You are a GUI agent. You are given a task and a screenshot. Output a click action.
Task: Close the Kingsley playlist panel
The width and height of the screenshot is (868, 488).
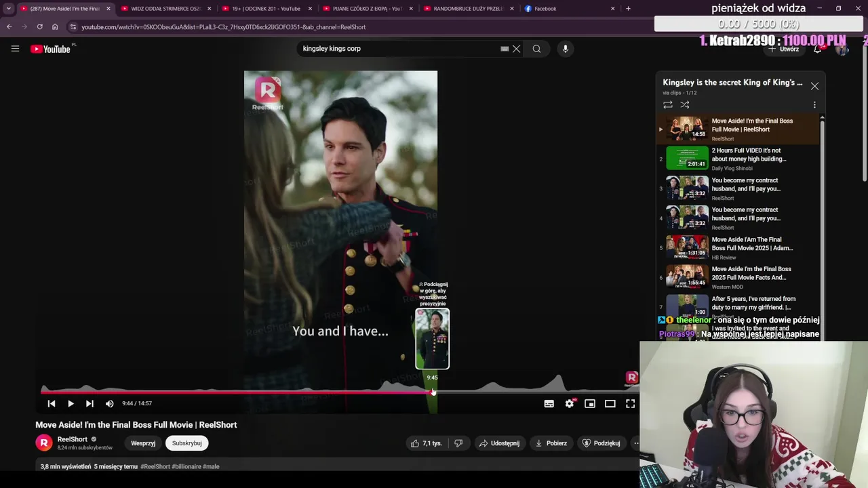pos(814,86)
